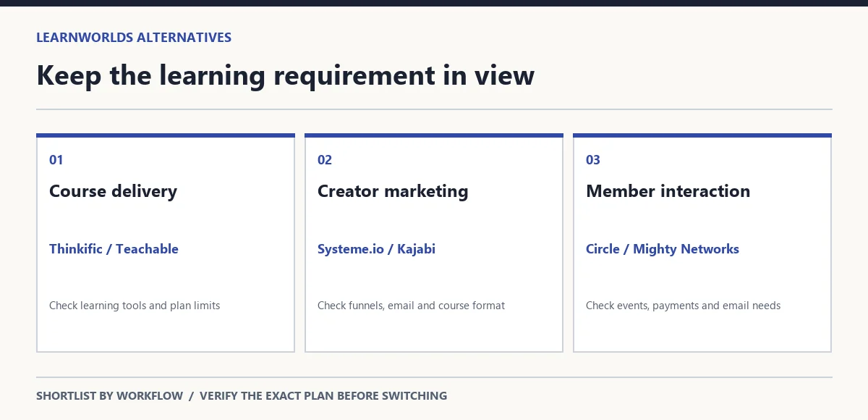868x420 pixels.
Task: Click the 'Creator marketing' card heading
Action: coord(393,191)
